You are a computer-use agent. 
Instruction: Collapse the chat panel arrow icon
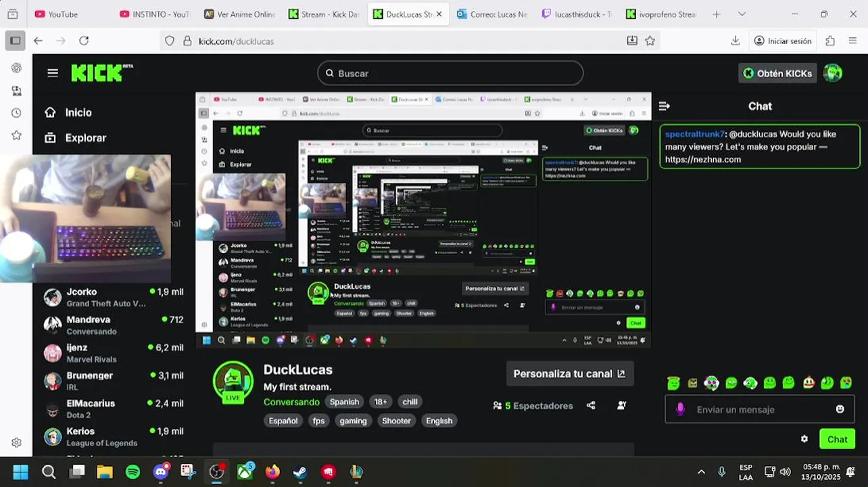tap(664, 106)
